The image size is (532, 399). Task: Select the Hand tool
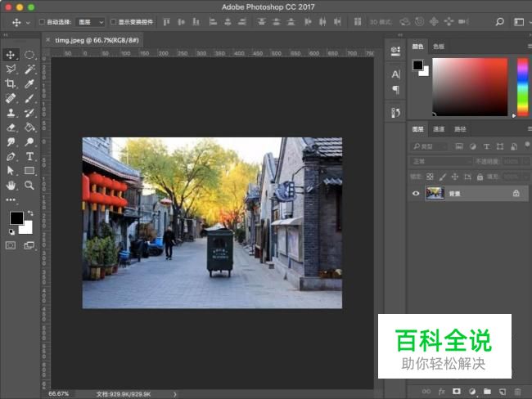pos(11,185)
